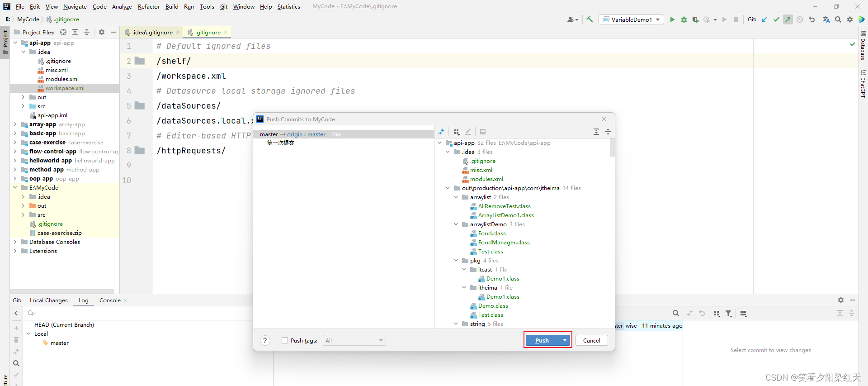Open ChatGPT sidebar tool window
The height and width of the screenshot is (386, 868).
tap(863, 83)
